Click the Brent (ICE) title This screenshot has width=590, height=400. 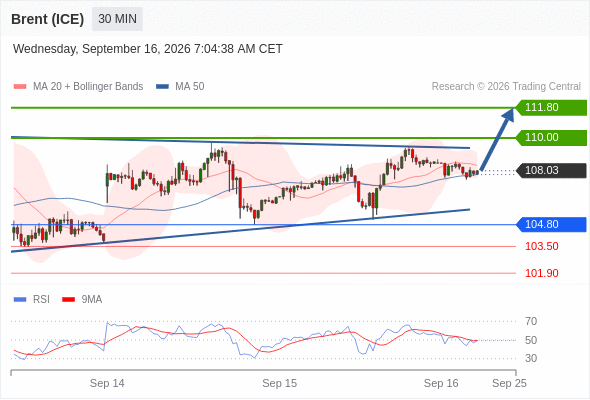(x=47, y=19)
